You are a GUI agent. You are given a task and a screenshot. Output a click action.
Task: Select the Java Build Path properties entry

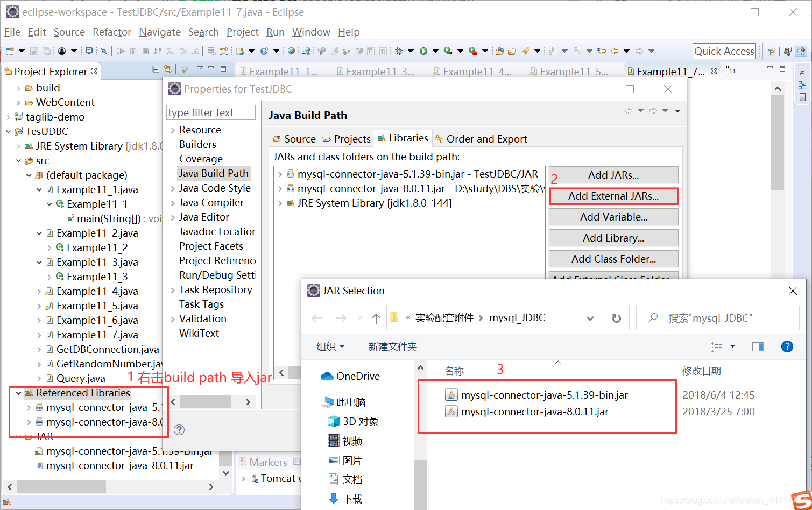click(x=214, y=173)
